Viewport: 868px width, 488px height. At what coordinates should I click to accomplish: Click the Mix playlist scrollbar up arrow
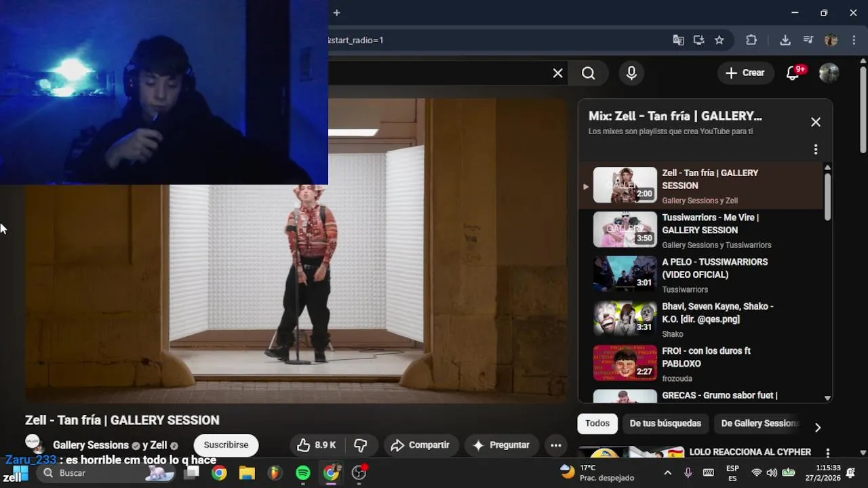827,168
